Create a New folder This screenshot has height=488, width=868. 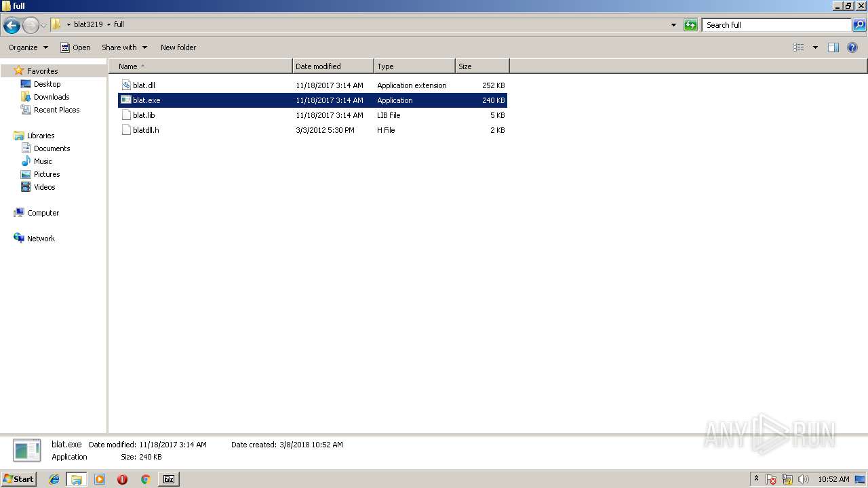click(x=178, y=47)
